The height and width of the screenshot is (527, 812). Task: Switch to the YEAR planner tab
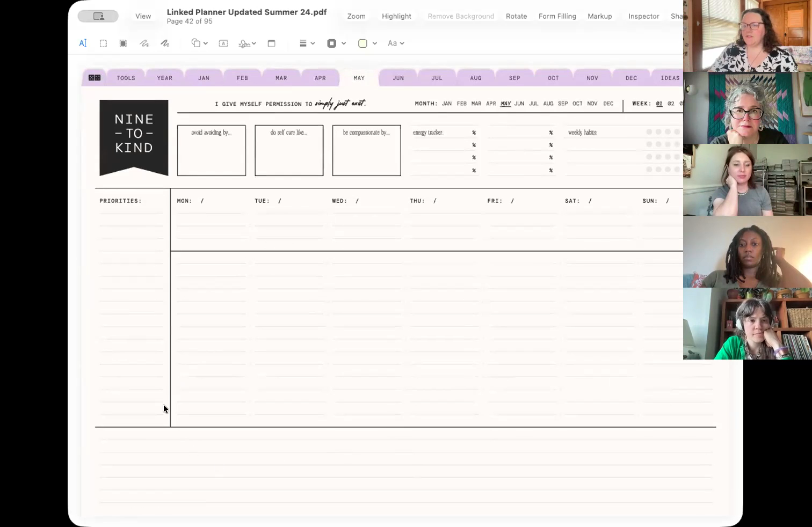[x=165, y=78]
